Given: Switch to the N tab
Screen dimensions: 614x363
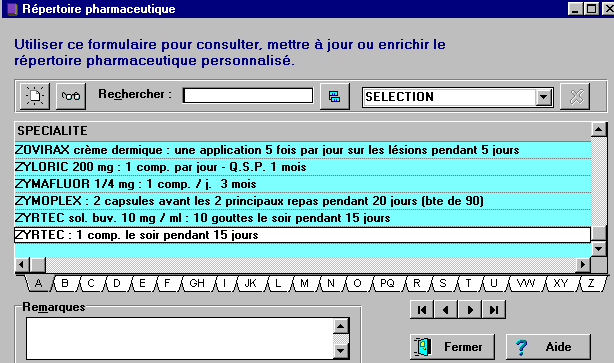Looking at the screenshot, I should [x=331, y=283].
